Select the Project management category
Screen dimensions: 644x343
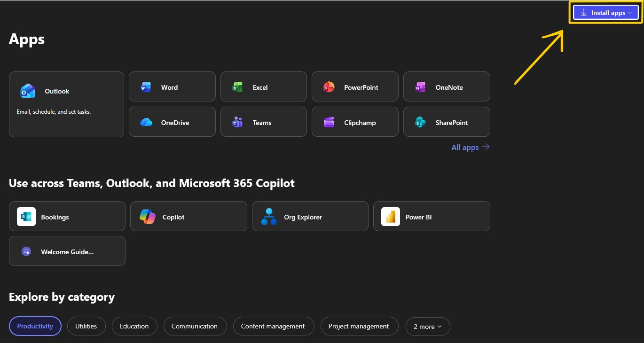(359, 326)
